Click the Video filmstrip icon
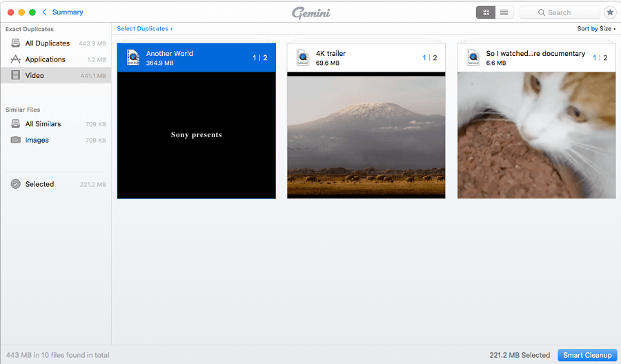This screenshot has width=621, height=364. (15, 75)
